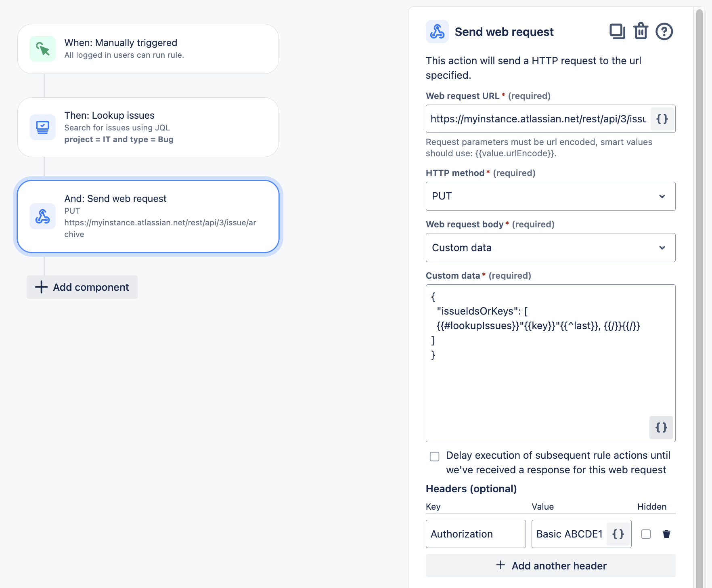This screenshot has height=588, width=712.
Task: Click the Lookup issues step icon
Action: 42,127
